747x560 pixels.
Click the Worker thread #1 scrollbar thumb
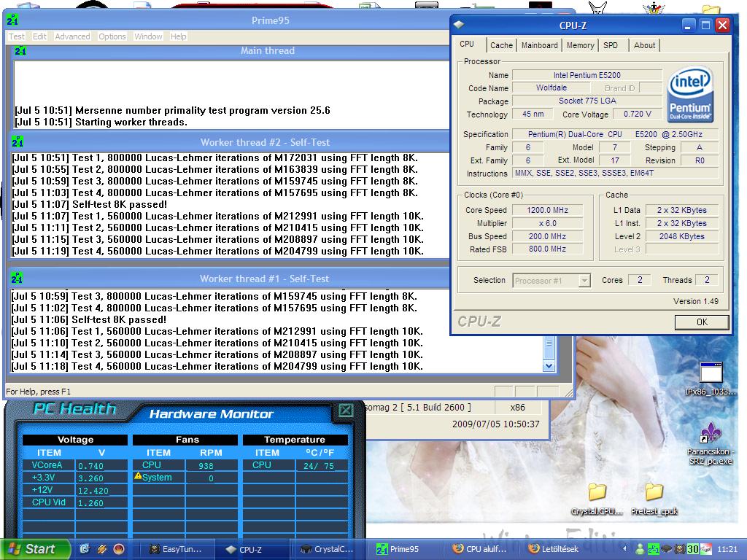549,346
